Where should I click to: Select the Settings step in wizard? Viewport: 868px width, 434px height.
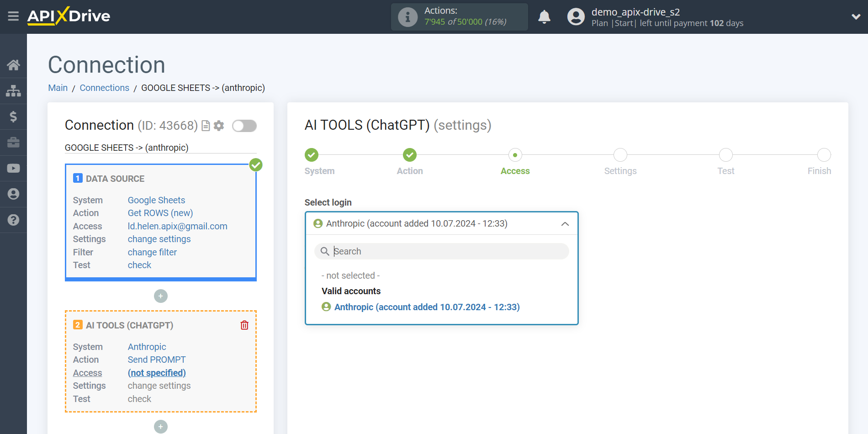click(x=620, y=155)
